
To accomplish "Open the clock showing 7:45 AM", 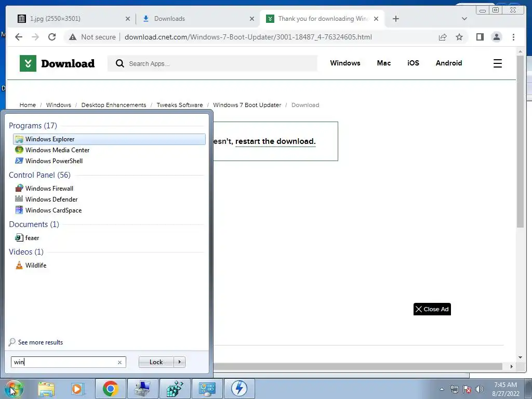I will tap(506, 389).
